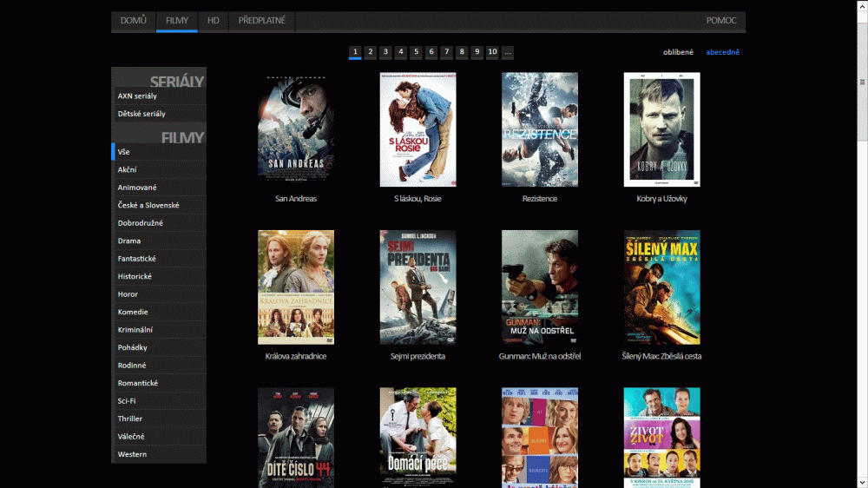This screenshot has width=868, height=488.
Task: Filter films by Horor
Action: tap(159, 294)
